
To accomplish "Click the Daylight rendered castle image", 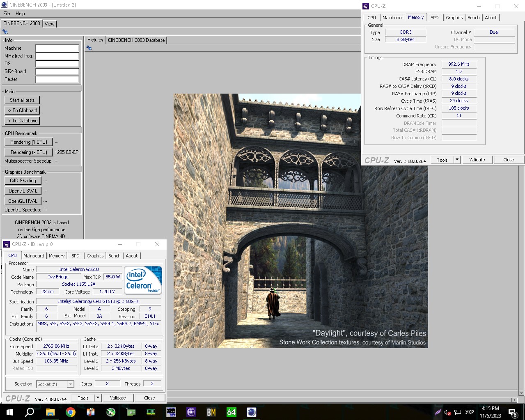I will [300, 221].
